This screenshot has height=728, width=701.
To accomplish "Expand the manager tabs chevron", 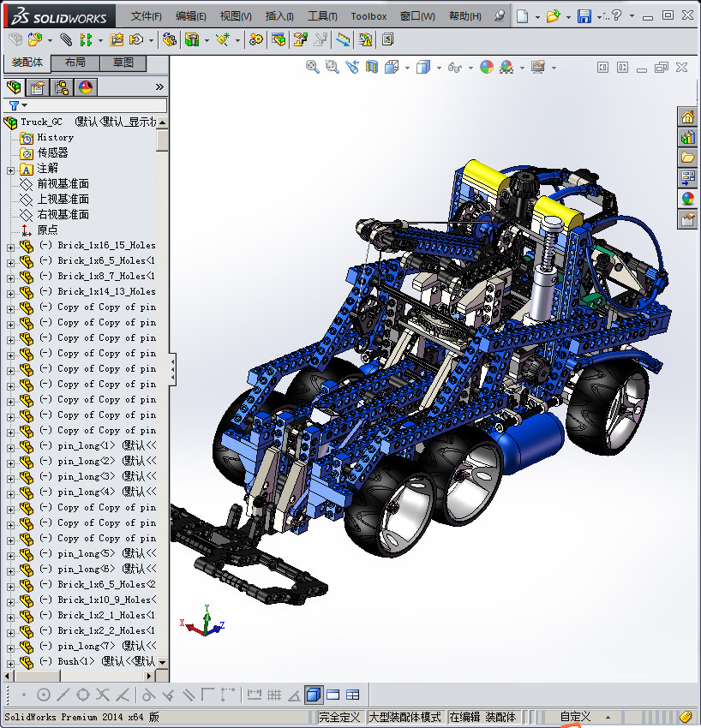I will [x=159, y=87].
